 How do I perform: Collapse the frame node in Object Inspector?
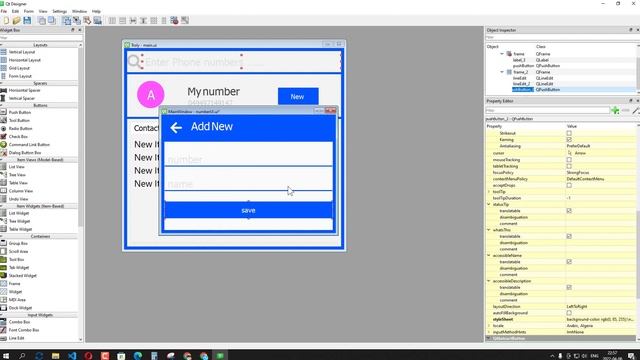(x=502, y=54)
